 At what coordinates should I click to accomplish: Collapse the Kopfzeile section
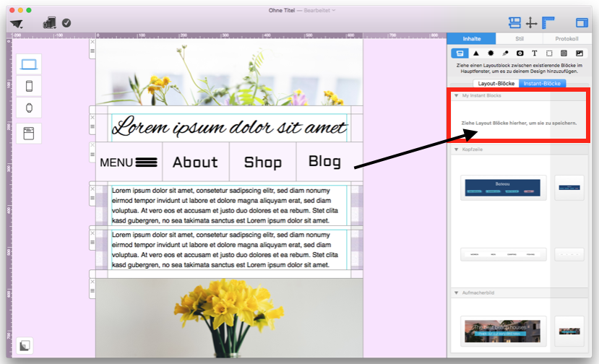456,149
